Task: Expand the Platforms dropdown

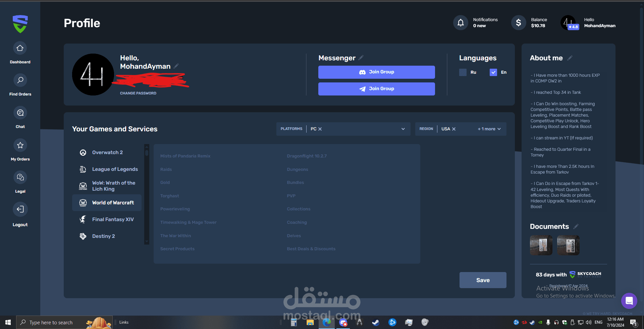Action: coord(403,129)
